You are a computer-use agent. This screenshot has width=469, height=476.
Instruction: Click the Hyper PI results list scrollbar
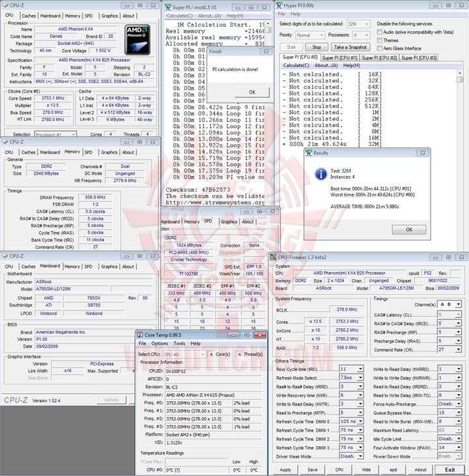coord(460,79)
